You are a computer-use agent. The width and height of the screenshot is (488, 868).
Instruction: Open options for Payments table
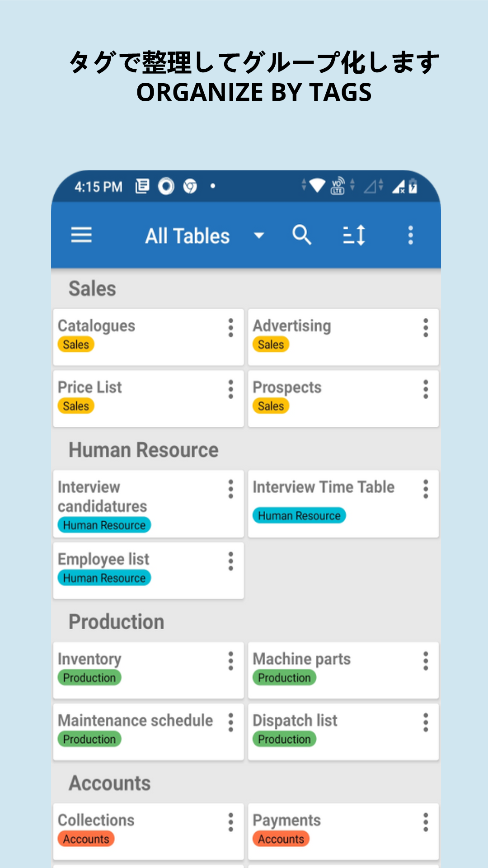tap(426, 822)
